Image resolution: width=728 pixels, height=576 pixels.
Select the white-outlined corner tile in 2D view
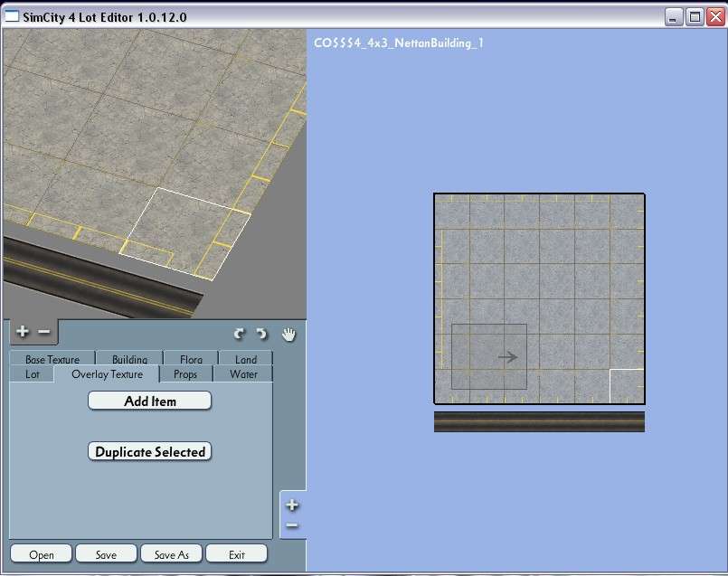627,386
